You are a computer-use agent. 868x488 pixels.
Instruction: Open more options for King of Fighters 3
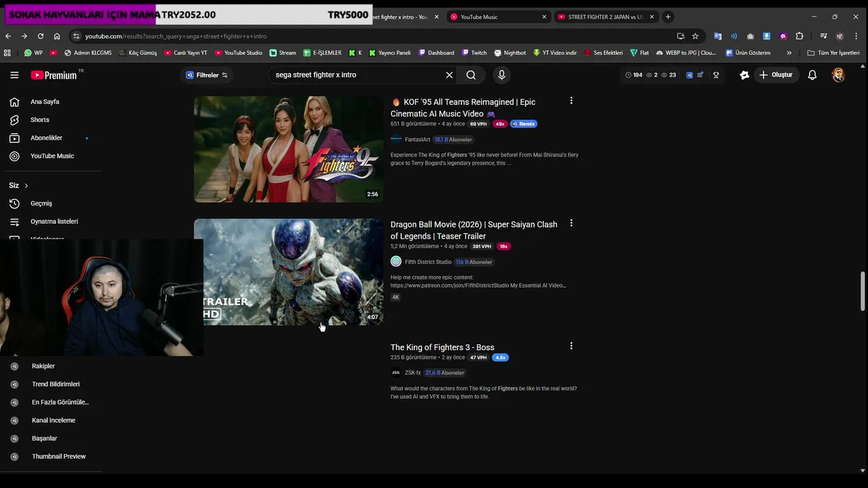(571, 346)
